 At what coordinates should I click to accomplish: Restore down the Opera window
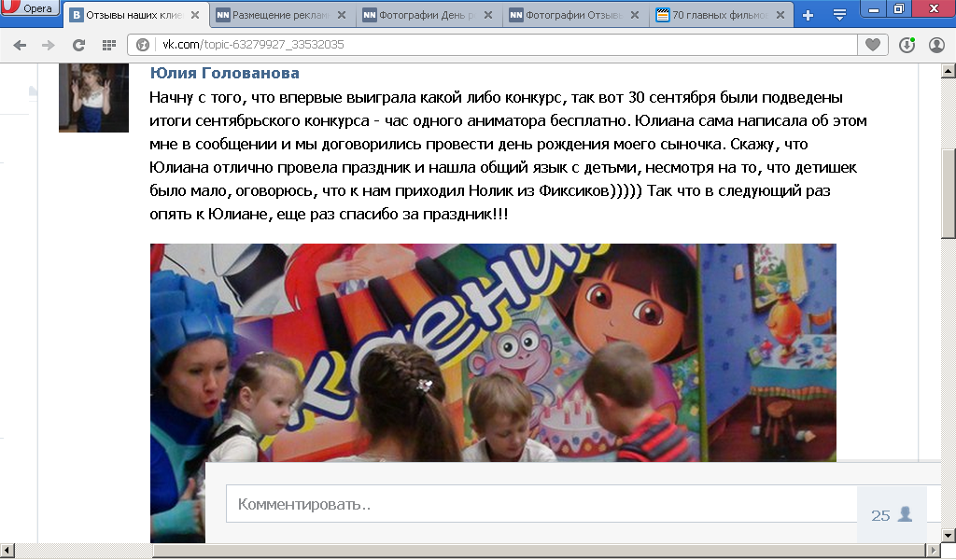click(899, 8)
